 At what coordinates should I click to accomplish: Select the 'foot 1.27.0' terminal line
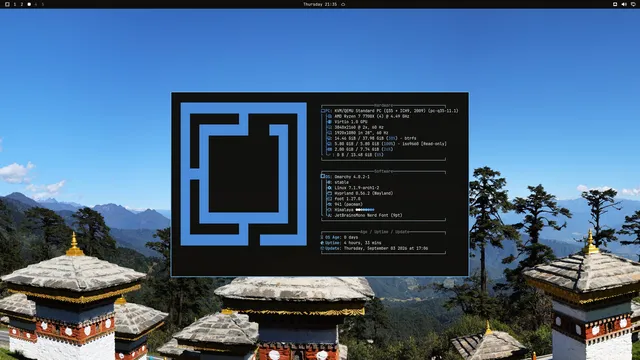(x=347, y=199)
